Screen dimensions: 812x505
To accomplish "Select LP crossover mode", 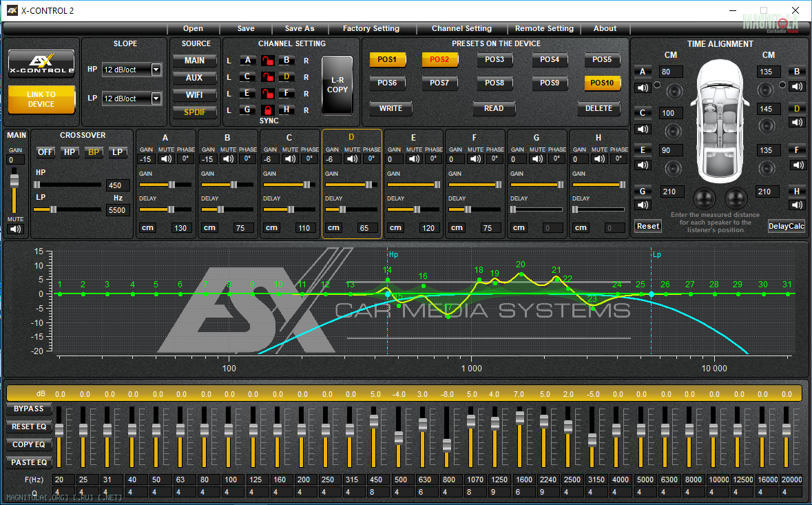I will (x=118, y=152).
